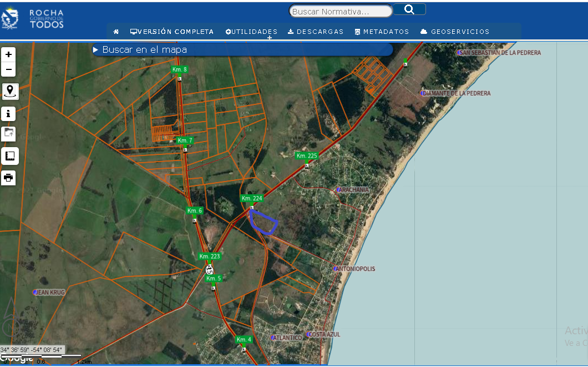Click the magnifier search button
The width and height of the screenshot is (588, 367).
click(409, 9)
